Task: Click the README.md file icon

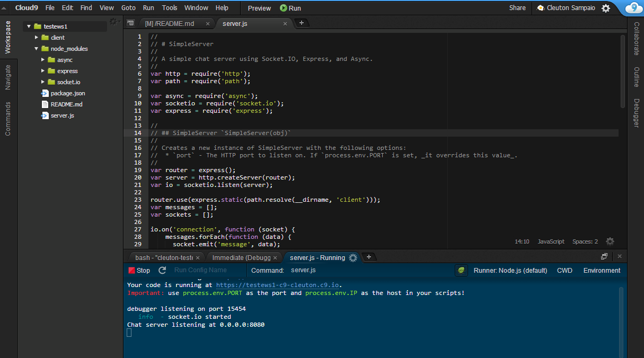Action: 45,104
